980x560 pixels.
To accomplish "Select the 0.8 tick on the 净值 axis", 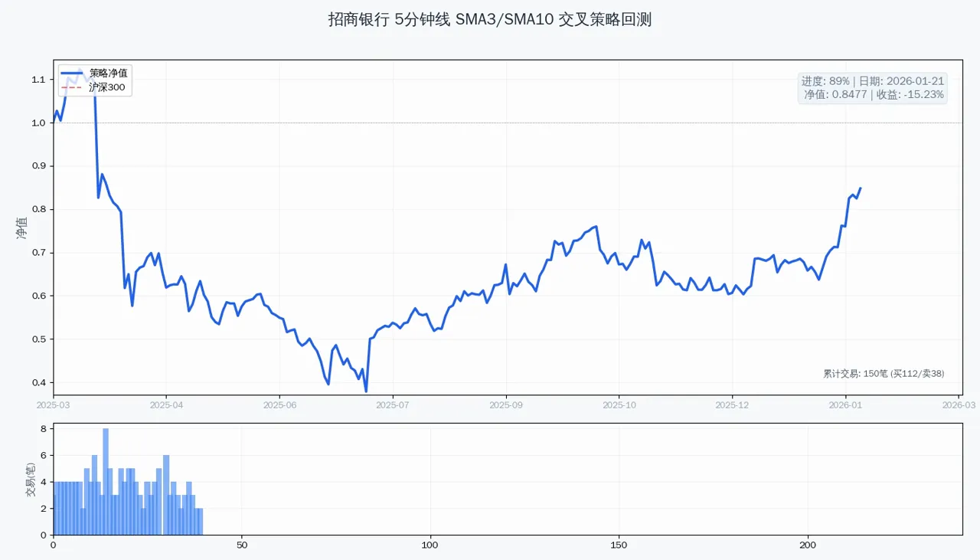I will click(39, 209).
